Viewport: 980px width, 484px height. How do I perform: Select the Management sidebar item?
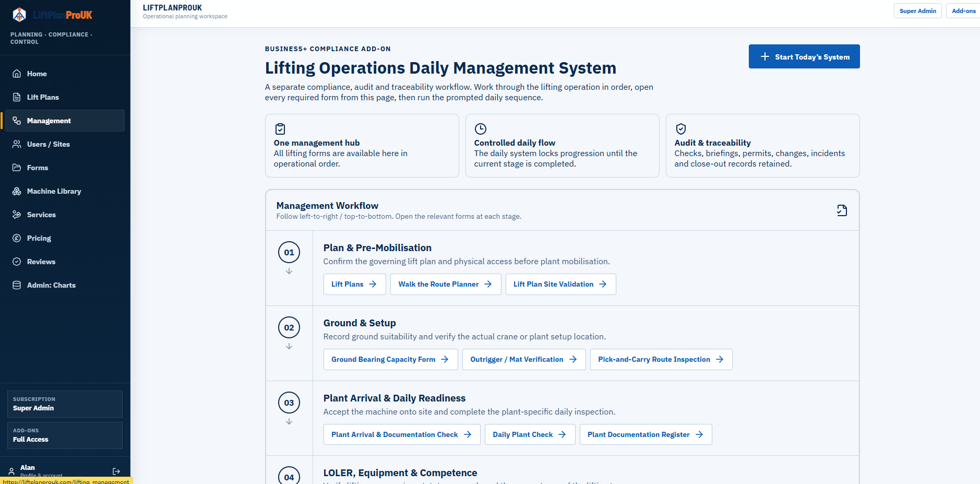(65, 121)
